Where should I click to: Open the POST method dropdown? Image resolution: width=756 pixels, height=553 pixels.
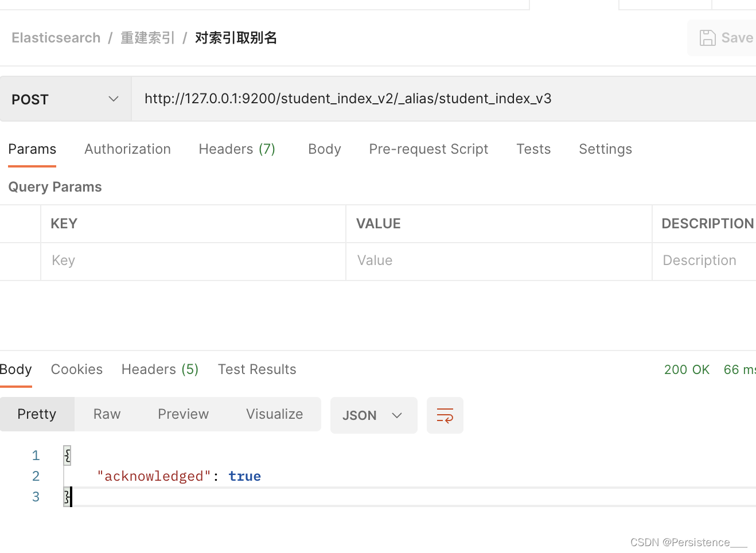[x=65, y=99]
